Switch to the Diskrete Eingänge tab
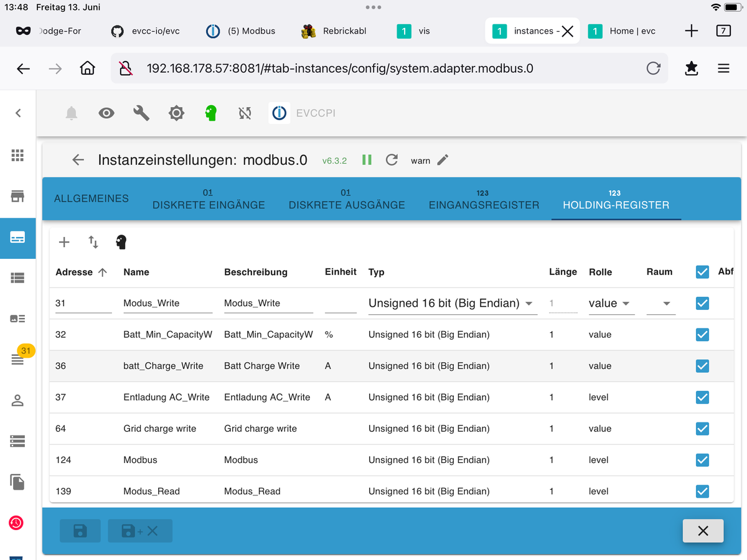The height and width of the screenshot is (560, 747). coord(209,198)
